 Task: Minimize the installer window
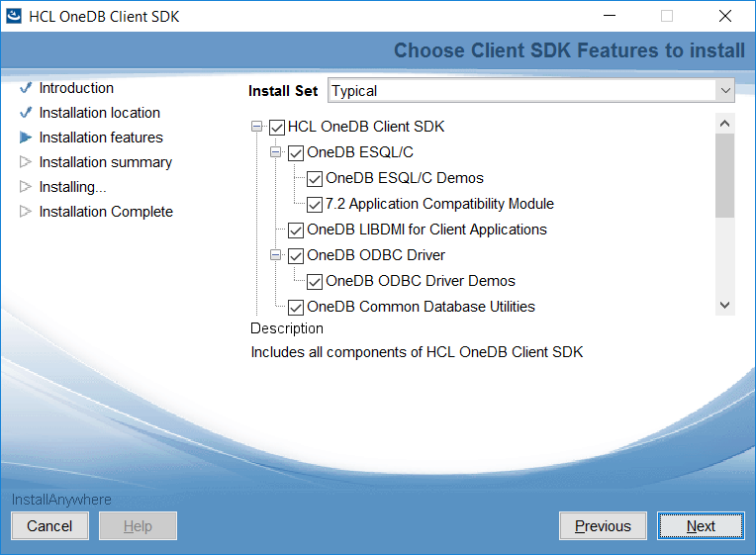tap(610, 16)
